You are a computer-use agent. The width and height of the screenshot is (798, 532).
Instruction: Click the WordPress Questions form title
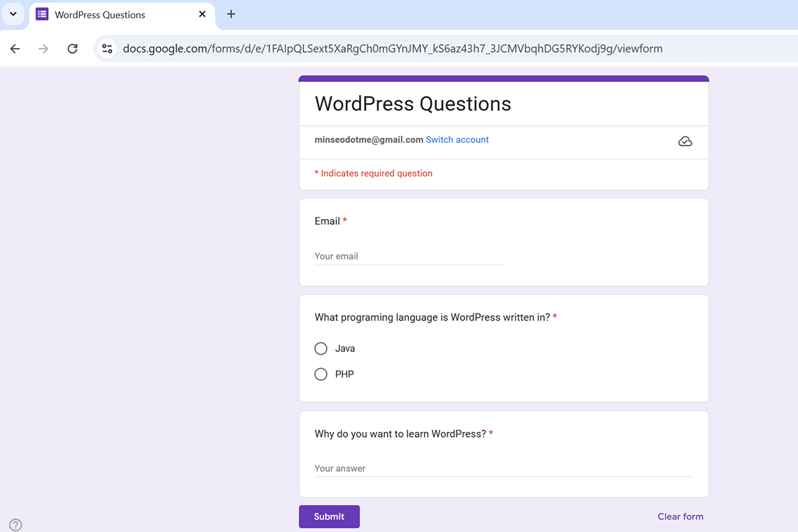pos(413,104)
